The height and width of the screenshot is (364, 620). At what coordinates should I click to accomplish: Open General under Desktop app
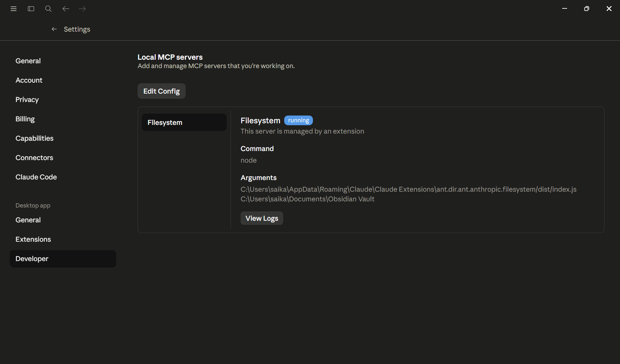(63, 220)
